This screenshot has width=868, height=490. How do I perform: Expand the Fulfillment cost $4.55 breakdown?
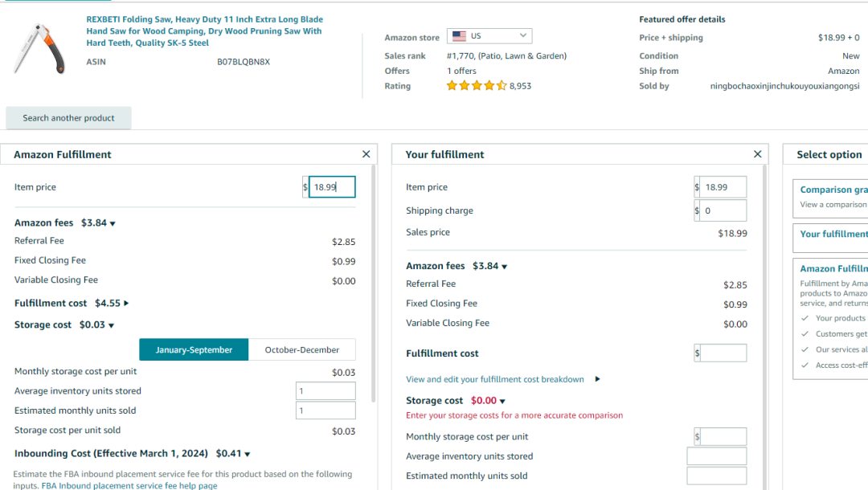(x=126, y=303)
